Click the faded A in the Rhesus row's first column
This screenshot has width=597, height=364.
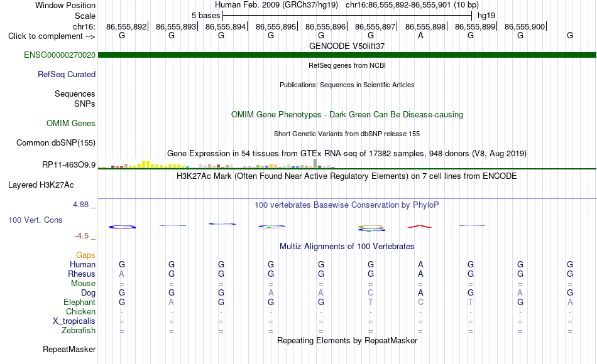coord(121,274)
